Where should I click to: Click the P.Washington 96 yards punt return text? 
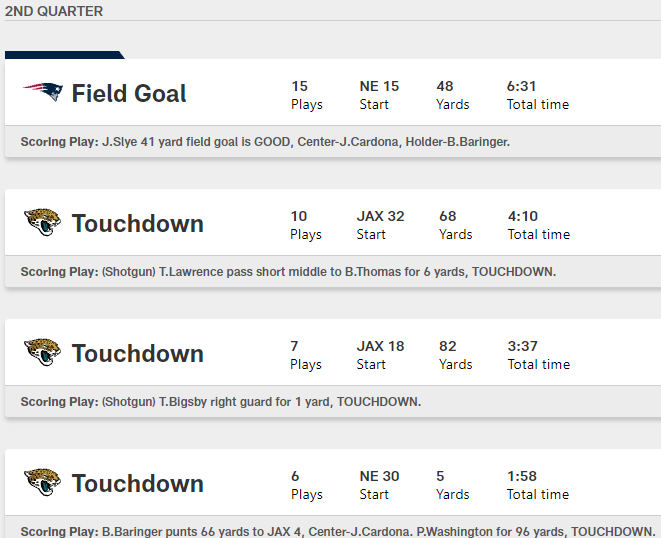click(378, 532)
